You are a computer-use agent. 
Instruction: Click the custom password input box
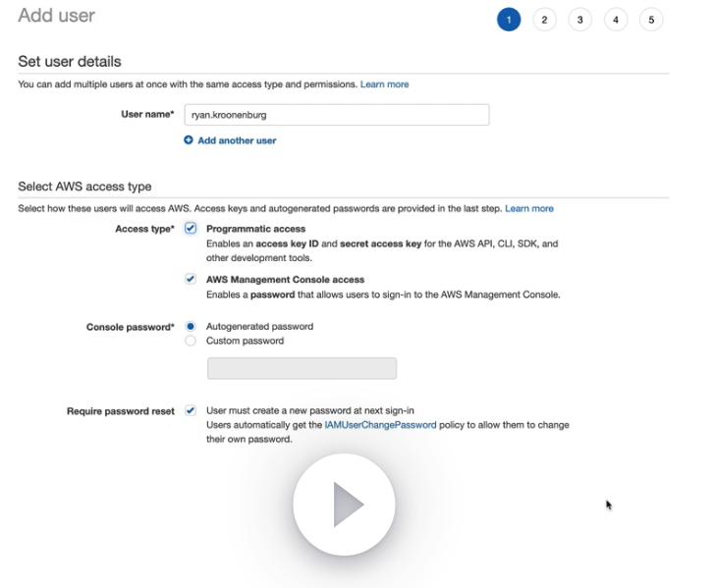click(x=302, y=368)
